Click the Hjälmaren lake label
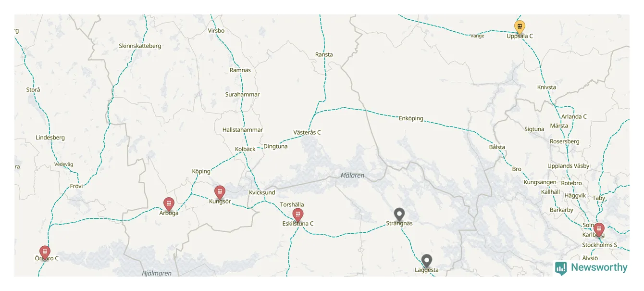 (157, 273)
